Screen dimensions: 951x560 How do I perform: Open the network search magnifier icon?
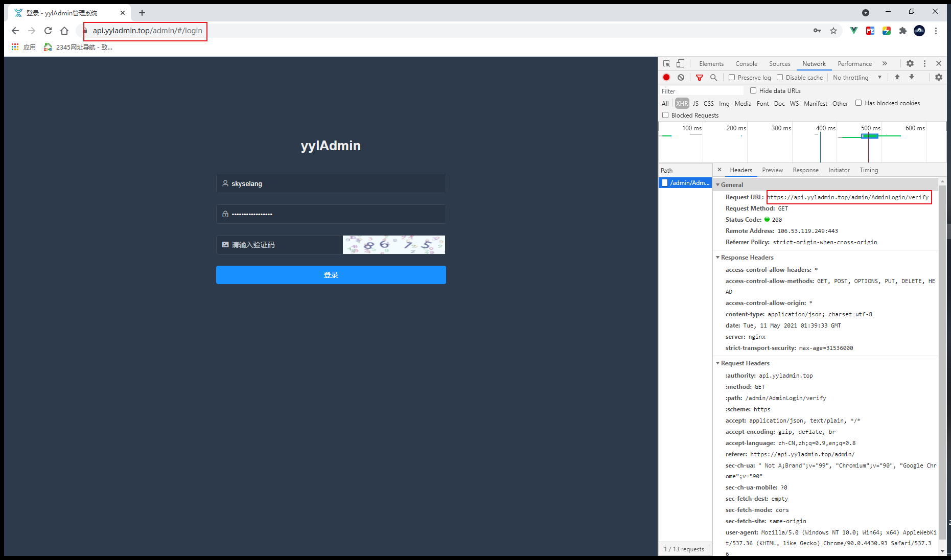714,77
